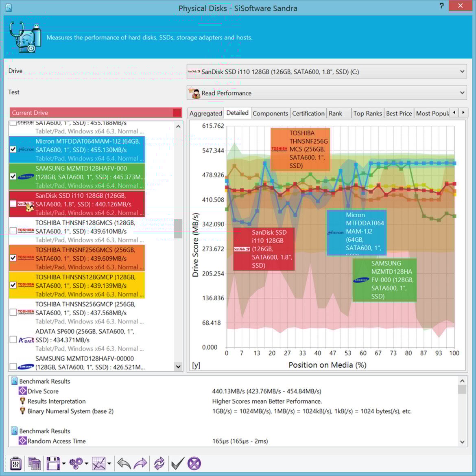Click the help question mark in title bar
The width and height of the screenshot is (476, 476).
pos(441,6)
